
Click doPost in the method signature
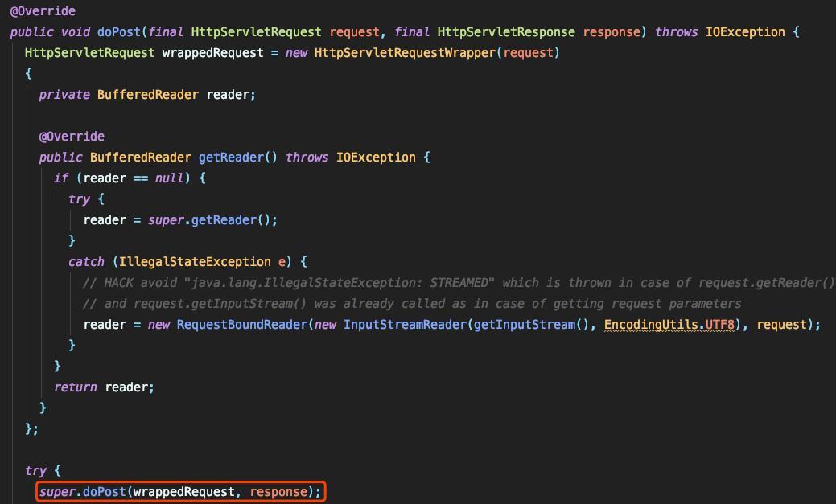pos(119,32)
